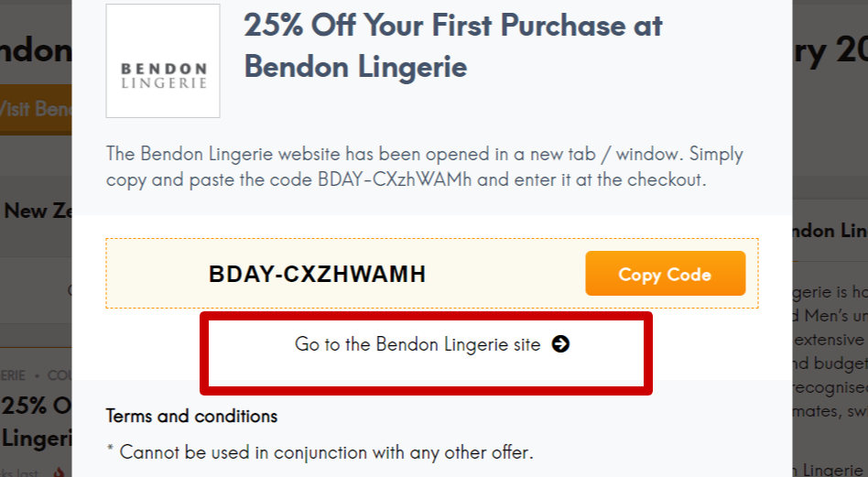Click the inline BDAY-CXzhWAMh code in the paragraph

pyautogui.click(x=396, y=179)
